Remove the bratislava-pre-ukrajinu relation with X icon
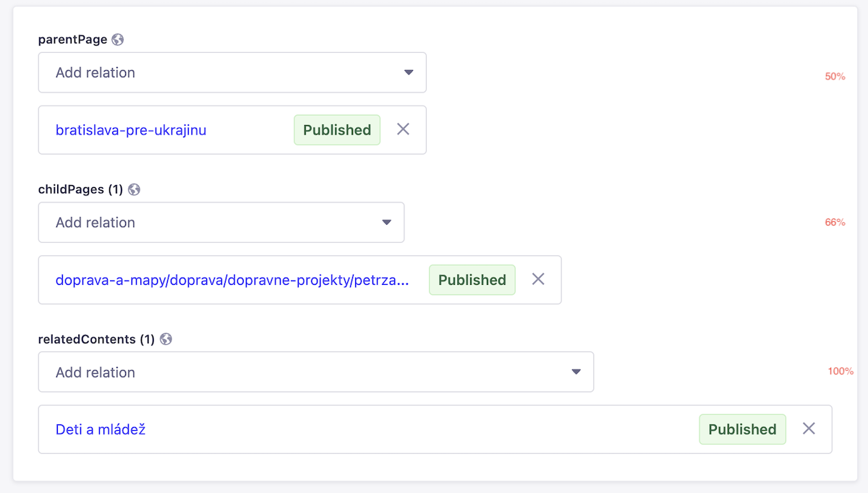868x493 pixels. (403, 129)
